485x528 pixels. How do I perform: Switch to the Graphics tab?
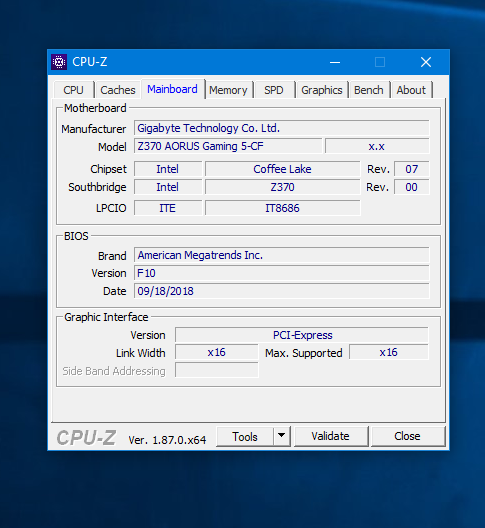point(322,90)
